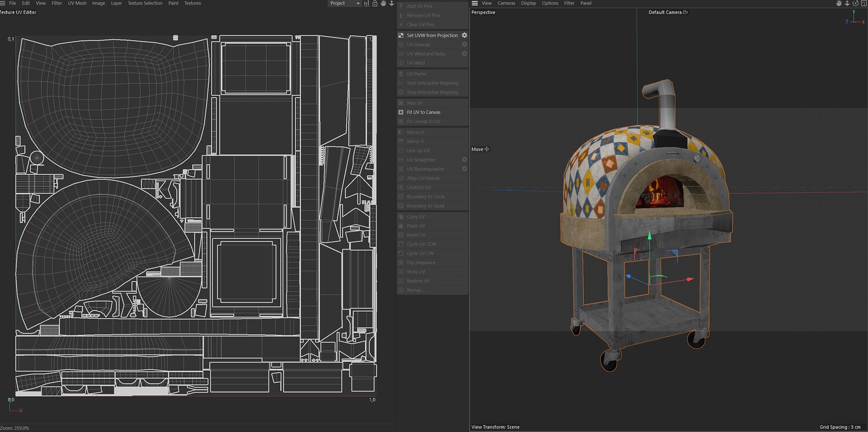Open the UV Mesh menu
Viewport: 868px width, 432px height.
[x=77, y=3]
